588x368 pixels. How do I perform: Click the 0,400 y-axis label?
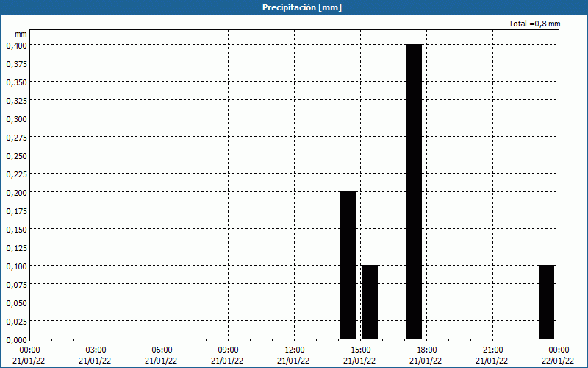16,46
